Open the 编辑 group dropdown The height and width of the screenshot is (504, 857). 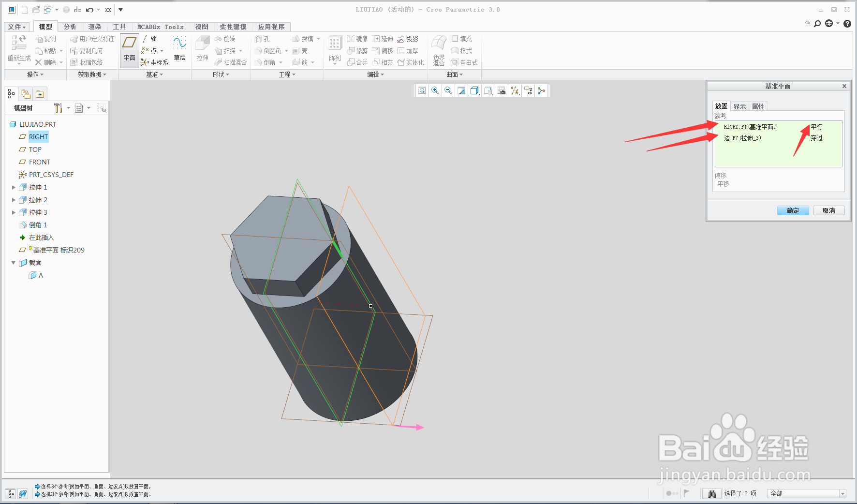(x=375, y=74)
